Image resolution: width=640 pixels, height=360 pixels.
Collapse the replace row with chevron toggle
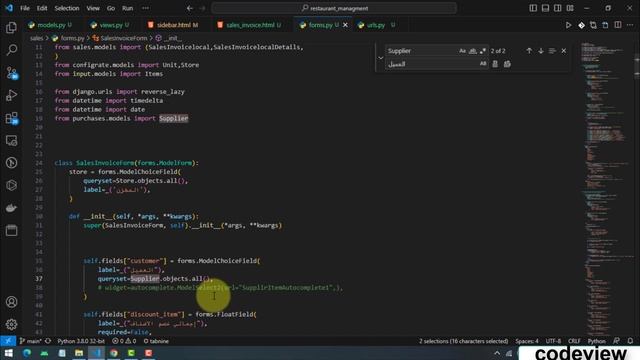point(380,58)
